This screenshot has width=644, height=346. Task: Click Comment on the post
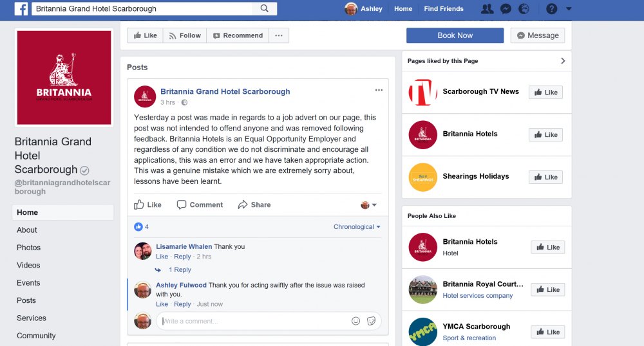[x=200, y=205]
